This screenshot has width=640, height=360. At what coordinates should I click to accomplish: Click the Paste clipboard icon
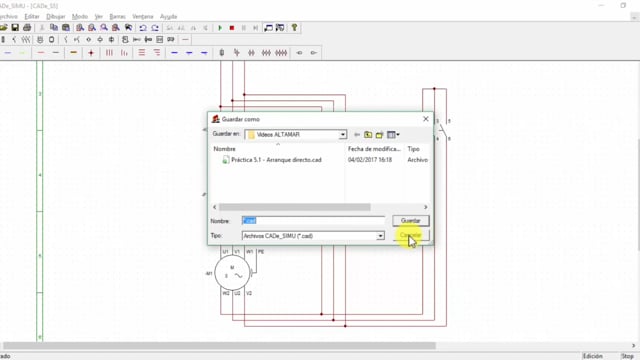pos(66,28)
